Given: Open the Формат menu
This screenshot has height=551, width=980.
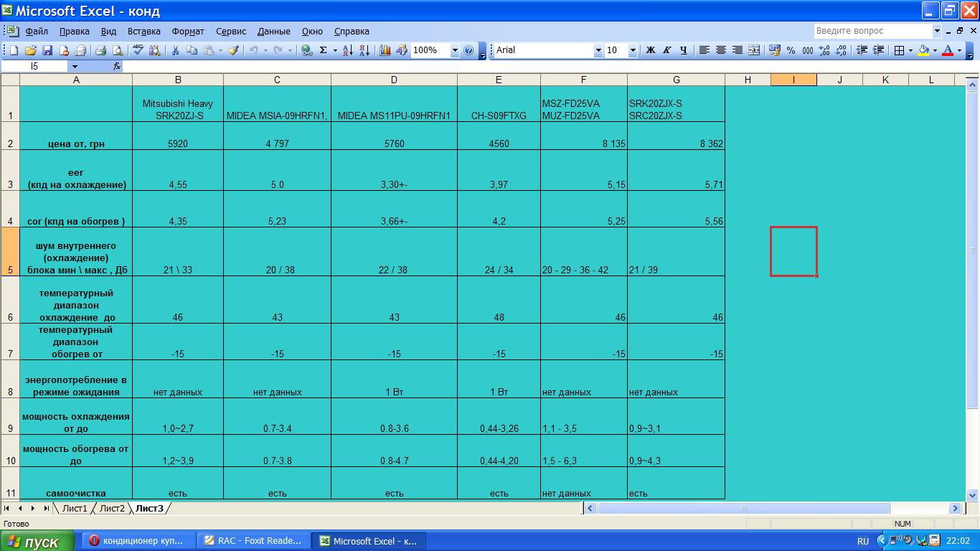Looking at the screenshot, I should 188,31.
